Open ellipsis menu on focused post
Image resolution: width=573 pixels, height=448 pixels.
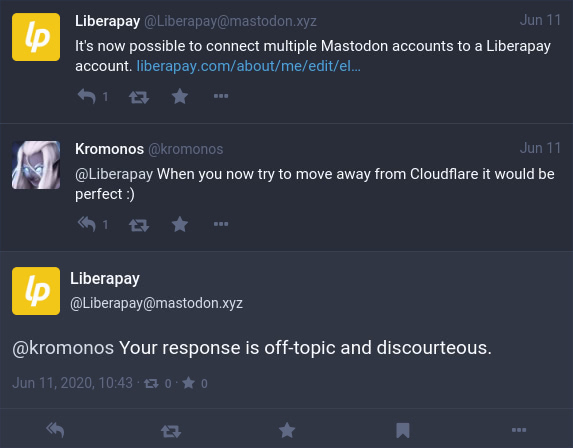pyautogui.click(x=519, y=430)
